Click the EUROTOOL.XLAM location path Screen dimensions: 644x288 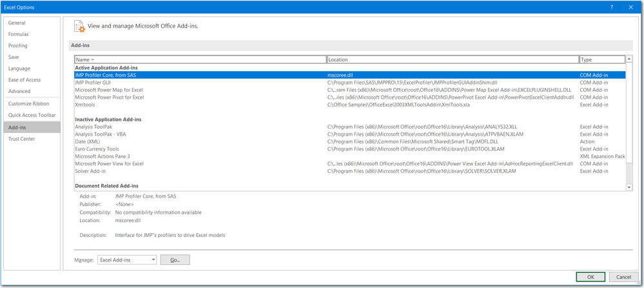click(416, 149)
